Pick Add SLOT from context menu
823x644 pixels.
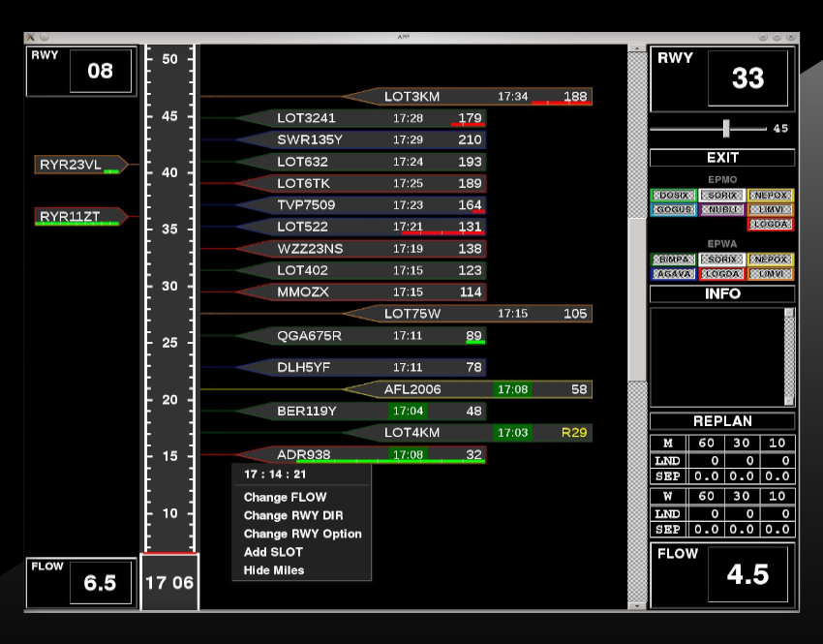(x=273, y=552)
